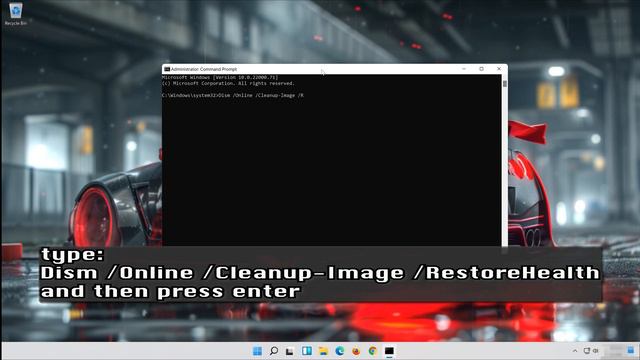The image size is (640, 360).
Task: Launch Microsoft Edge from taskbar
Action: [339, 351]
